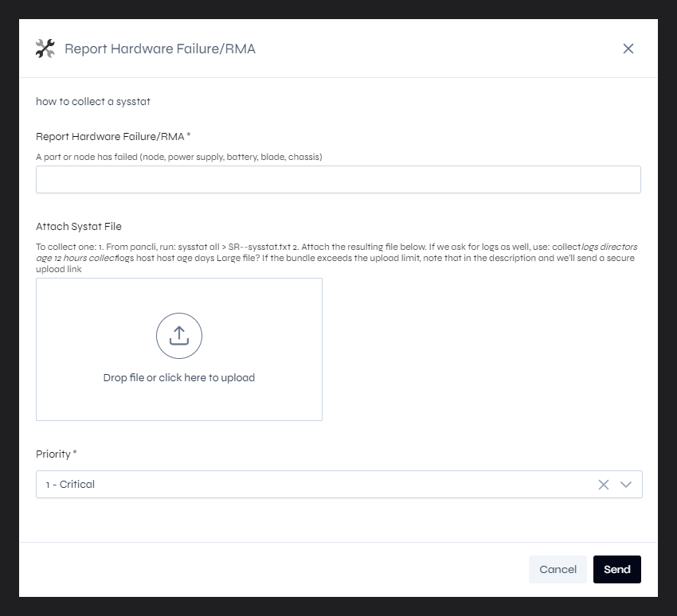The width and height of the screenshot is (677, 616).
Task: Click the 'To collect one' instructions paragraph
Action: pos(337,258)
